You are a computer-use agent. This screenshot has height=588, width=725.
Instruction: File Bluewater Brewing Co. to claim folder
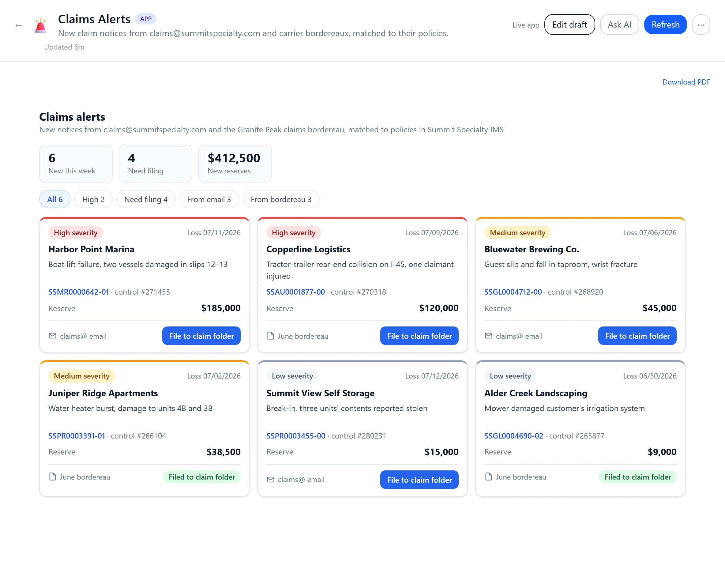[637, 336]
